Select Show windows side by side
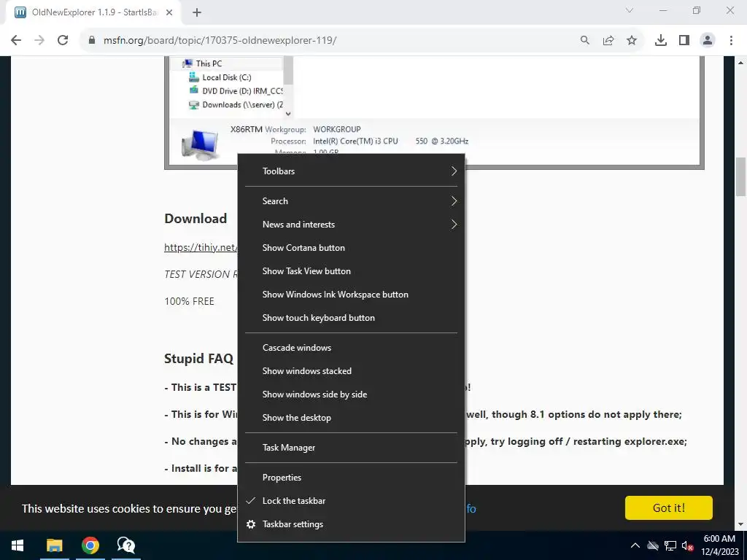Screen dimensions: 747x560 [351, 394]
